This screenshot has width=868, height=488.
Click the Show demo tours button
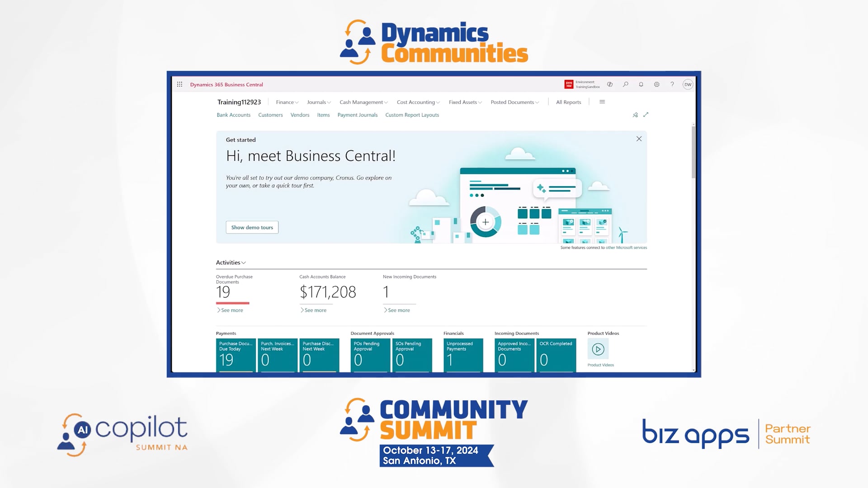point(252,227)
